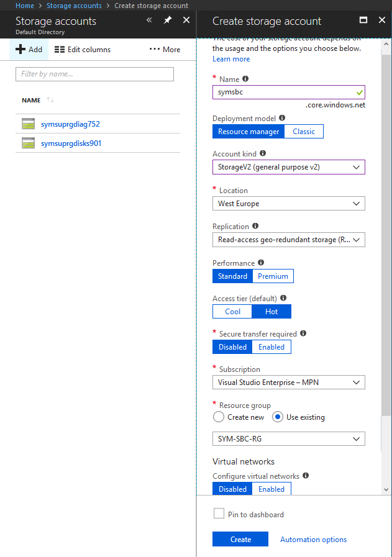Check Pin to dashboard checkbox

coord(219,514)
